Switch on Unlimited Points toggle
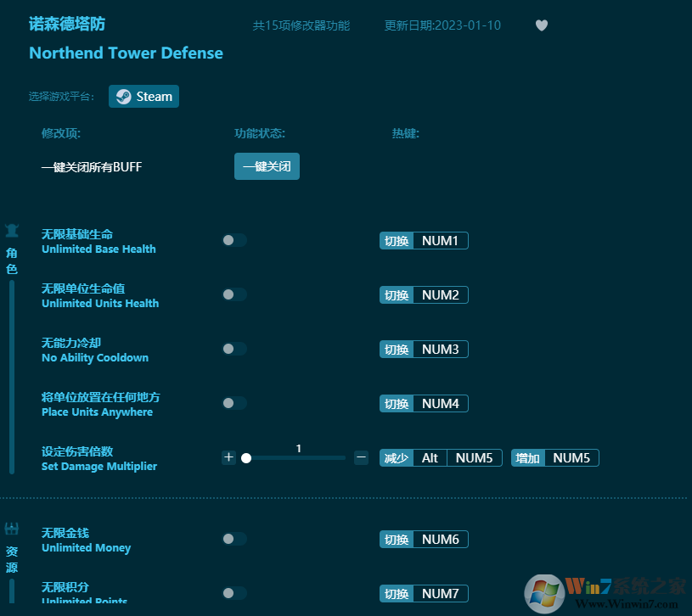This screenshot has height=616, width=692. (x=233, y=594)
